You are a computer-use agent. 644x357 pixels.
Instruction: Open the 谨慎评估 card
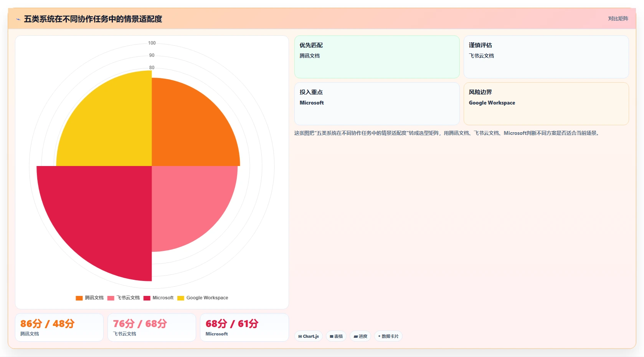click(546, 57)
